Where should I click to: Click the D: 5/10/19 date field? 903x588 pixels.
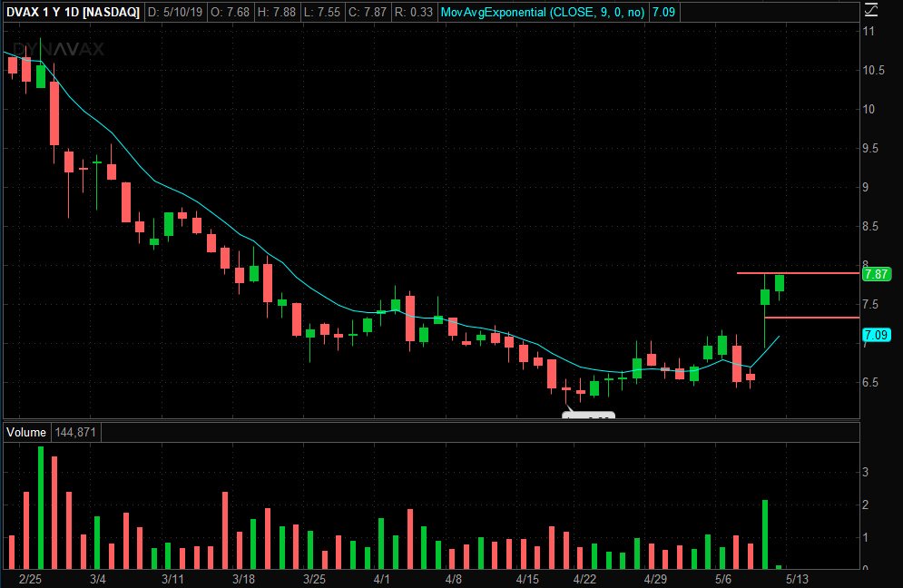(x=175, y=12)
